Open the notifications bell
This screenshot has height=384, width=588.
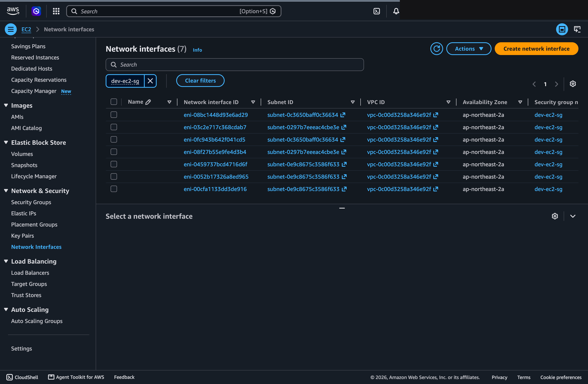click(396, 11)
